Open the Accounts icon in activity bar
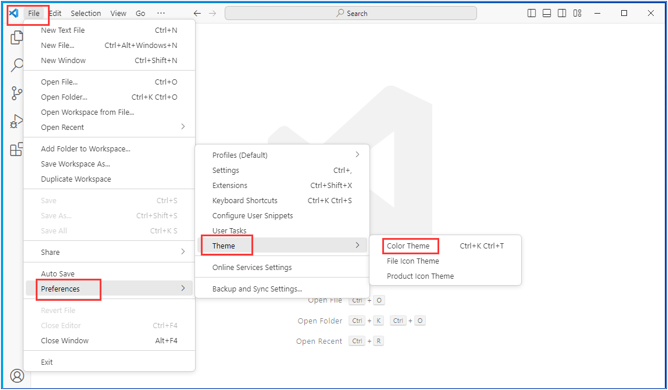This screenshot has width=668, height=390. pyautogui.click(x=17, y=376)
